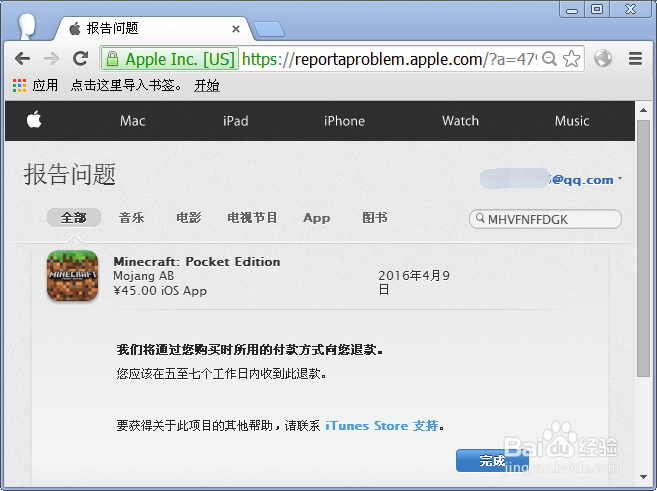Click the Mojang AB developer name
This screenshot has height=491, width=657.
click(144, 276)
